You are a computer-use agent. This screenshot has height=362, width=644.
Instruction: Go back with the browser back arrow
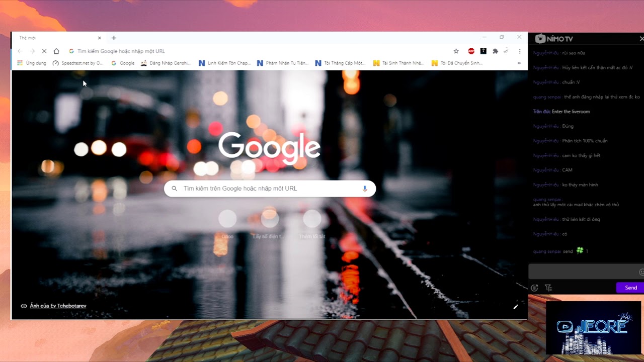pos(20,51)
